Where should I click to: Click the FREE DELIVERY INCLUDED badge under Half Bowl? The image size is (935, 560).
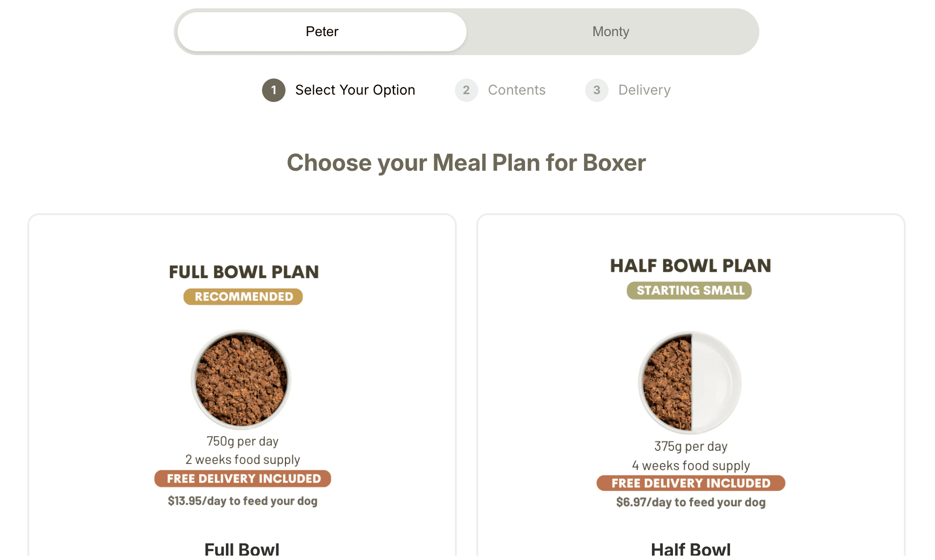(x=690, y=483)
